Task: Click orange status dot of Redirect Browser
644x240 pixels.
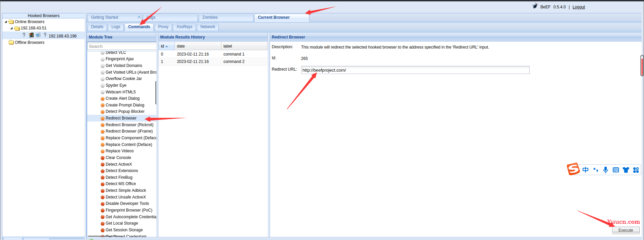Action: click(103, 118)
